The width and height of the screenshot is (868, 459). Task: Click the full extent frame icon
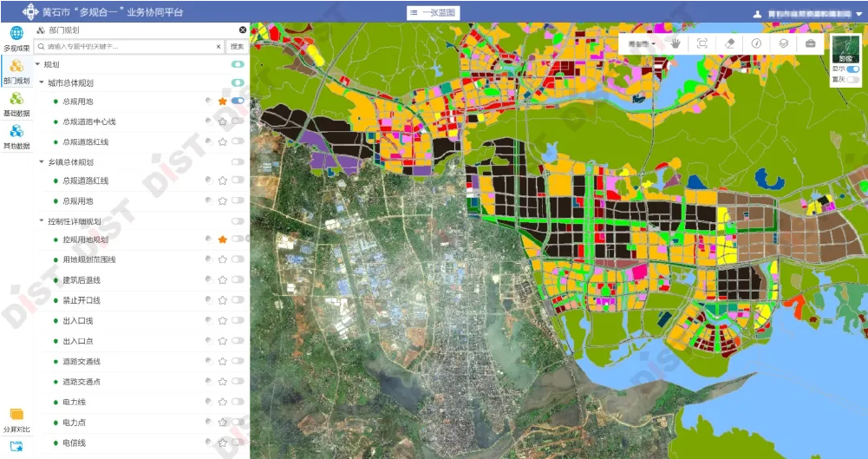coord(702,43)
